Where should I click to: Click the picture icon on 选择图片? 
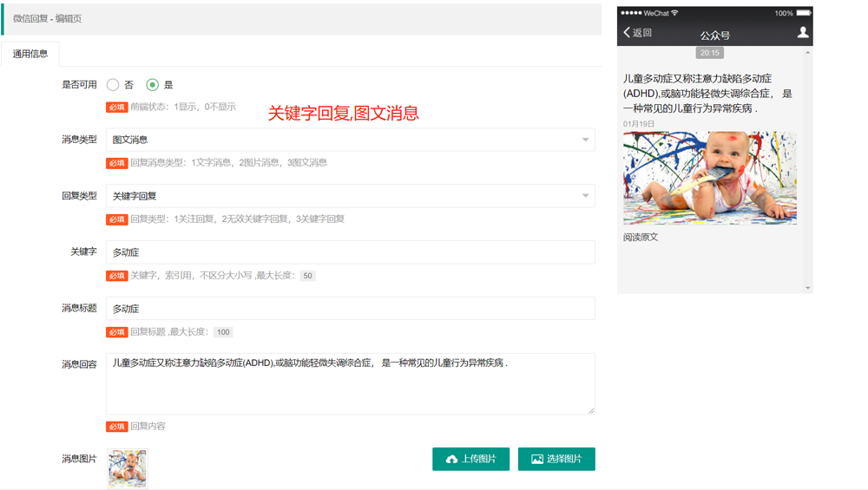[537, 459]
